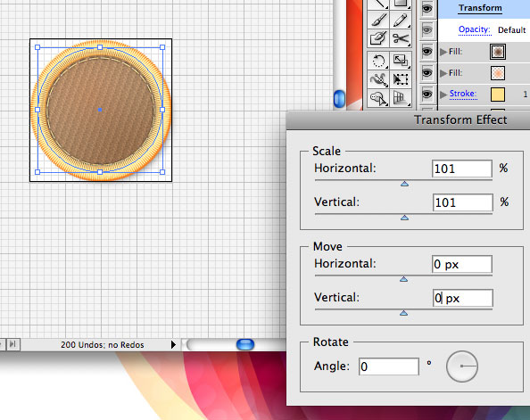Hide the Stroke attribute with eye icon

click(x=426, y=95)
